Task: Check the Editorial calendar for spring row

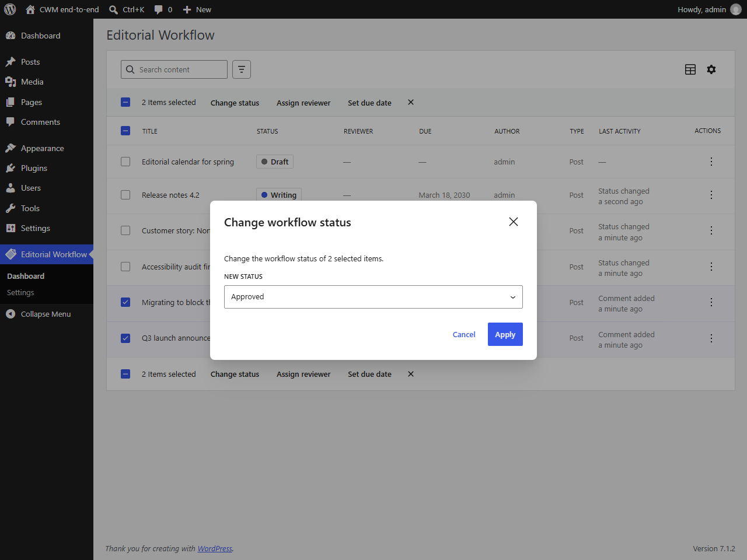Action: (x=125, y=162)
